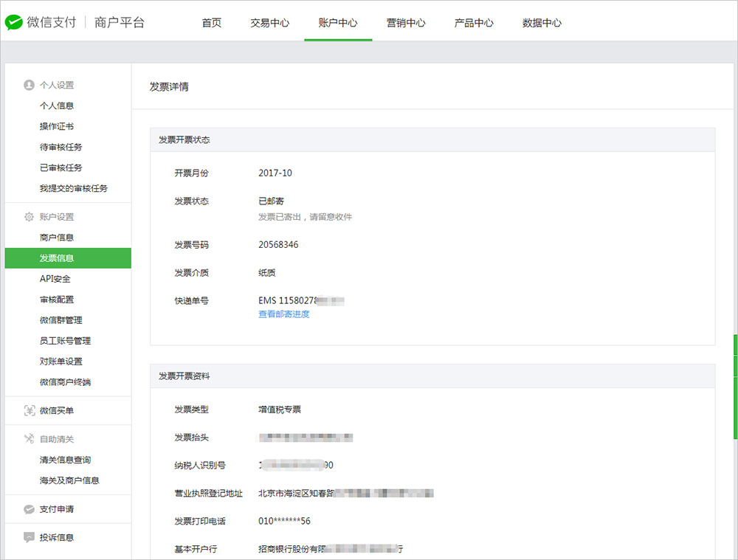
Task: Open 员工账号管理 in the sidebar
Action: 66,341
